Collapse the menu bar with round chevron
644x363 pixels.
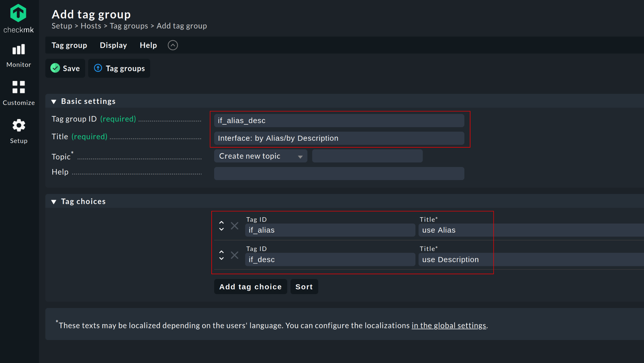(173, 45)
